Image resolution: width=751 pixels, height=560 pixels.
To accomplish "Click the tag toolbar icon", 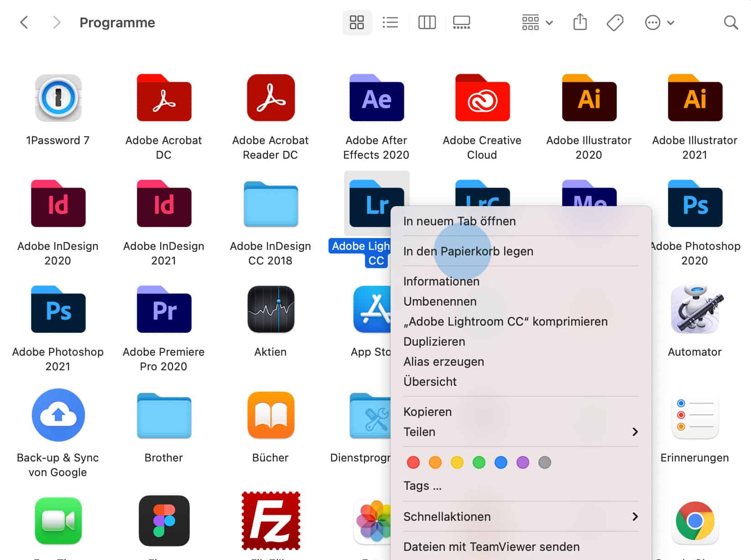I will pos(615,22).
